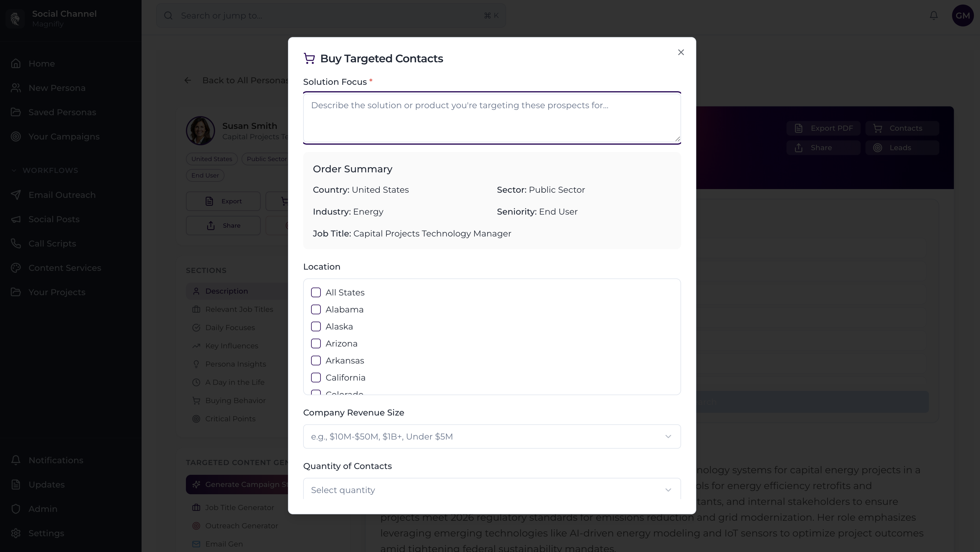Click the Social Posts megaphone icon
Image resolution: width=980 pixels, height=552 pixels.
tap(15, 219)
